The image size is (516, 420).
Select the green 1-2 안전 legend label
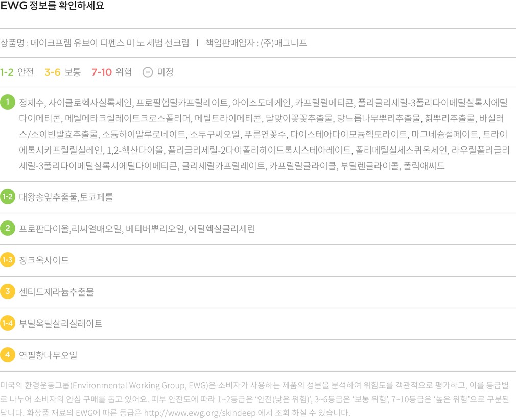tap(17, 72)
